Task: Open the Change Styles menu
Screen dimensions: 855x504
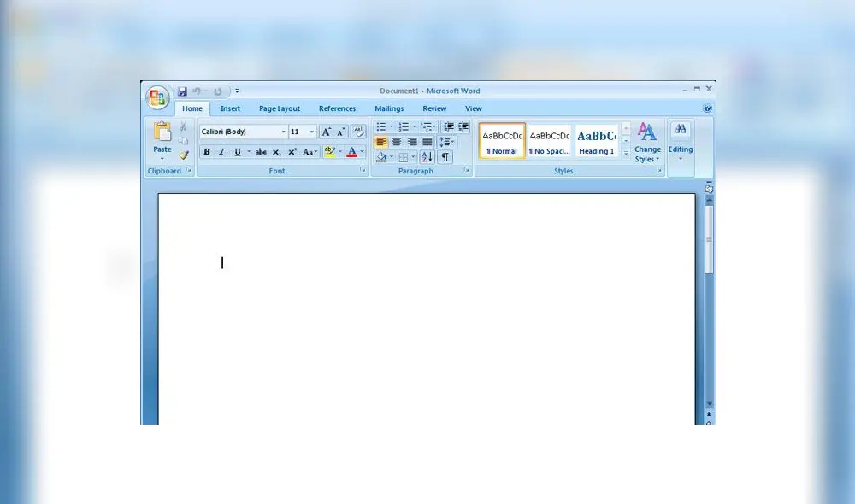Action: coord(647,144)
